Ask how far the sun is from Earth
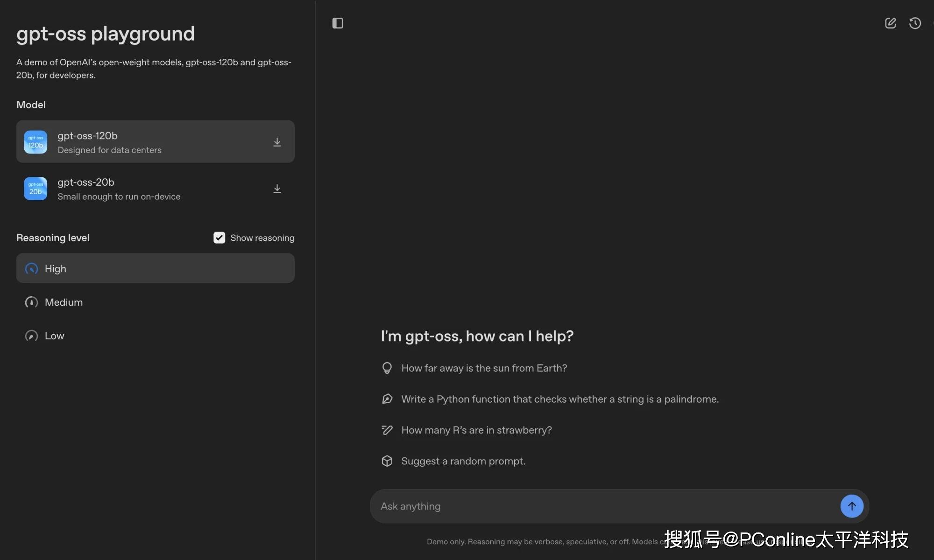Screen dimensions: 934x560 484,368
